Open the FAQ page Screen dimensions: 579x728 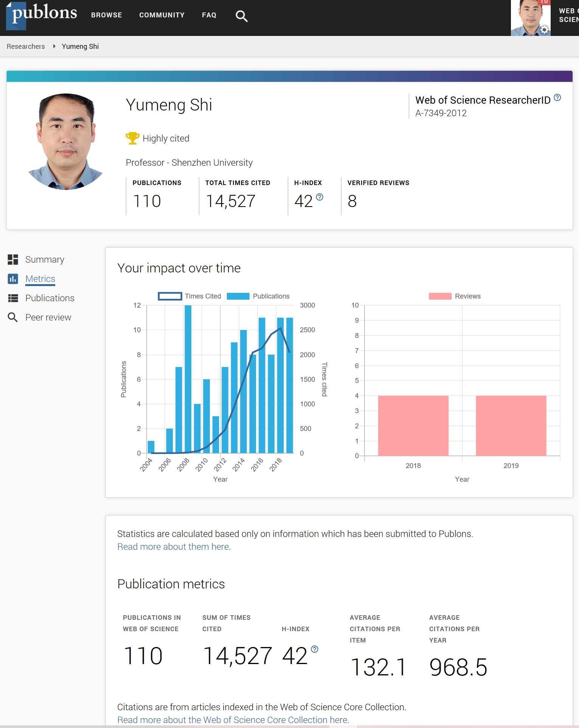[x=209, y=15]
